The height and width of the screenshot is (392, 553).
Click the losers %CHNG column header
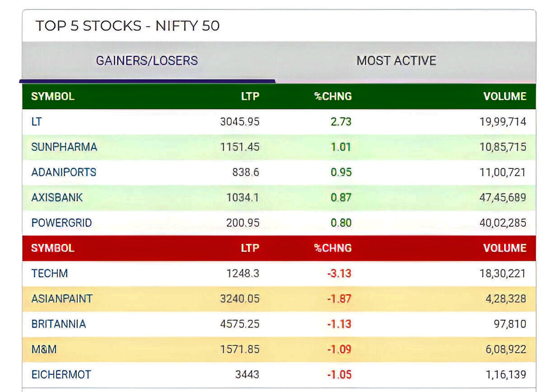pos(333,248)
